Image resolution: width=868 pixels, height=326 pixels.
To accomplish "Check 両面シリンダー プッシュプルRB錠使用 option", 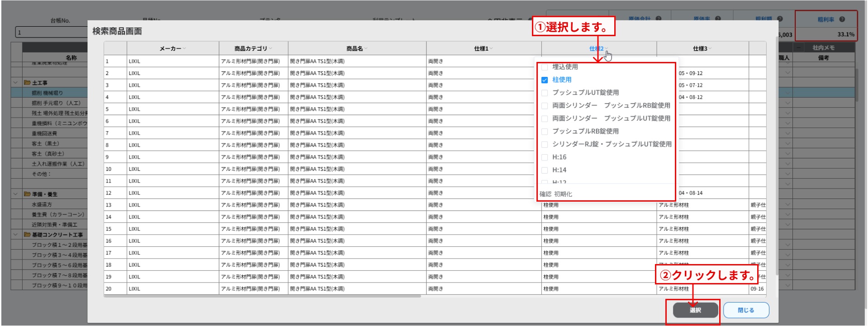I will tap(545, 106).
